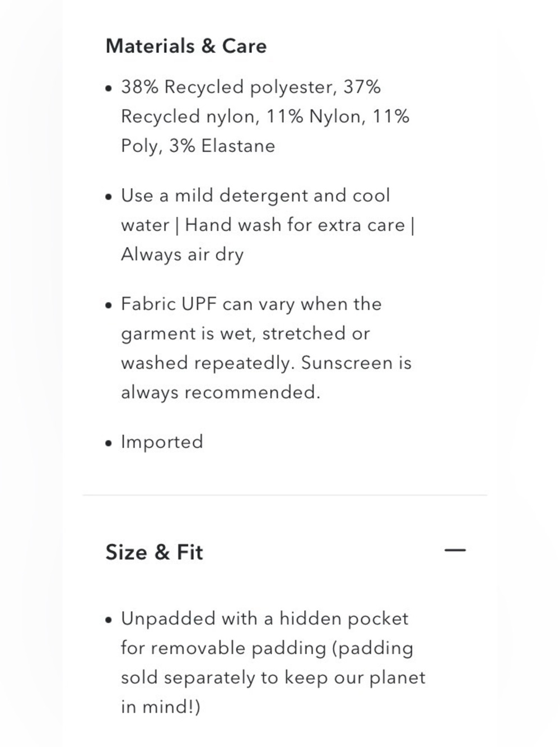Click bullet dot beside Imported
The image size is (560, 747).
pyautogui.click(x=109, y=443)
